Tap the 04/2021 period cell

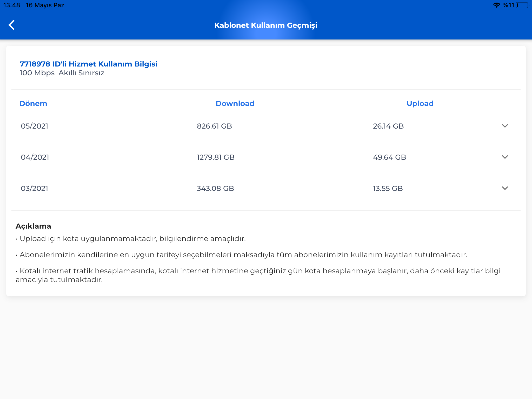tap(35, 157)
